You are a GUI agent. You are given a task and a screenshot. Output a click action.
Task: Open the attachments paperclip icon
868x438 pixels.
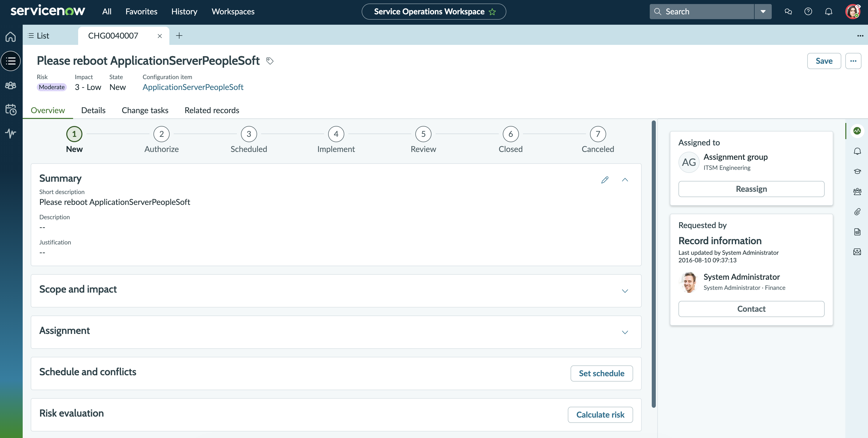(x=857, y=212)
